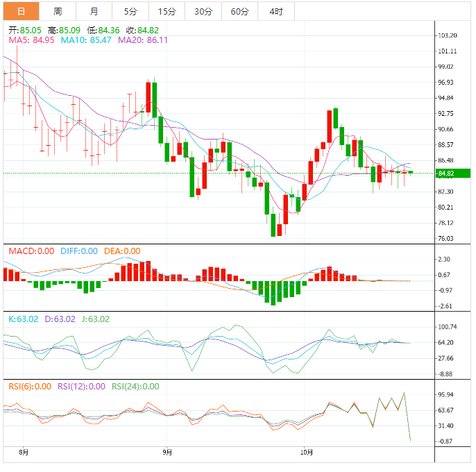
Task: Click the MACD:0.00 indicator label
Action: point(31,251)
